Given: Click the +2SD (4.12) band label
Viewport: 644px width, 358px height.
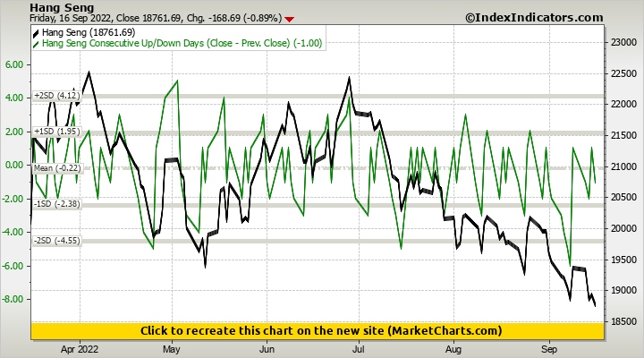Looking at the screenshot, I should point(56,96).
